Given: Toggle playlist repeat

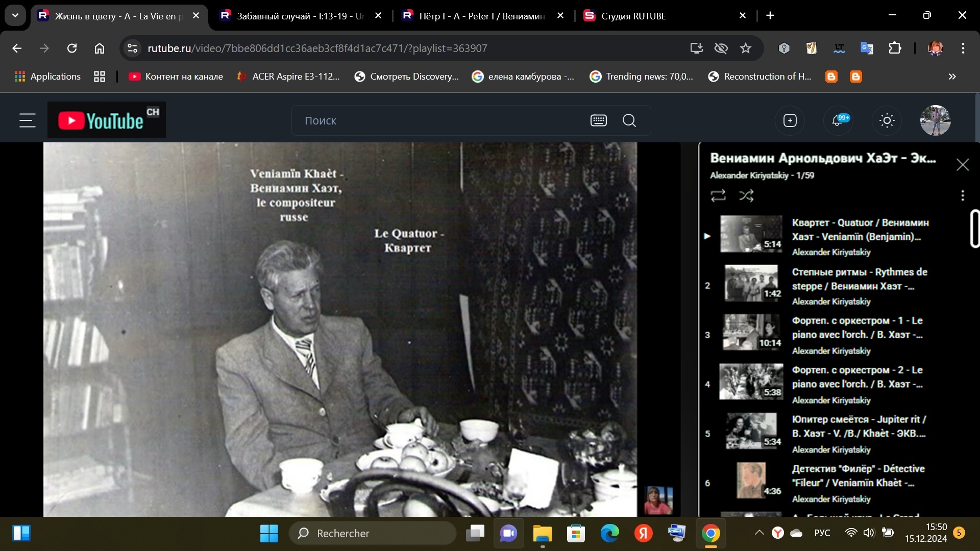Looking at the screenshot, I should (x=718, y=195).
